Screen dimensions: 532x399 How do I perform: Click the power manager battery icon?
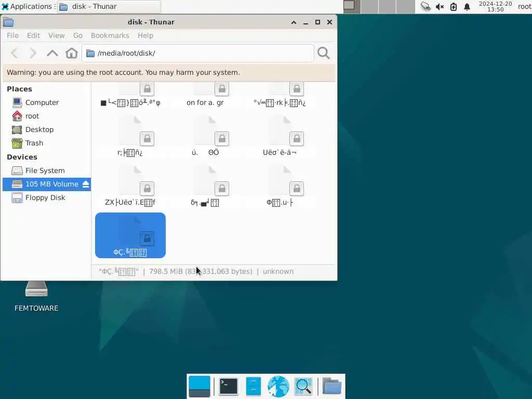point(454,6)
